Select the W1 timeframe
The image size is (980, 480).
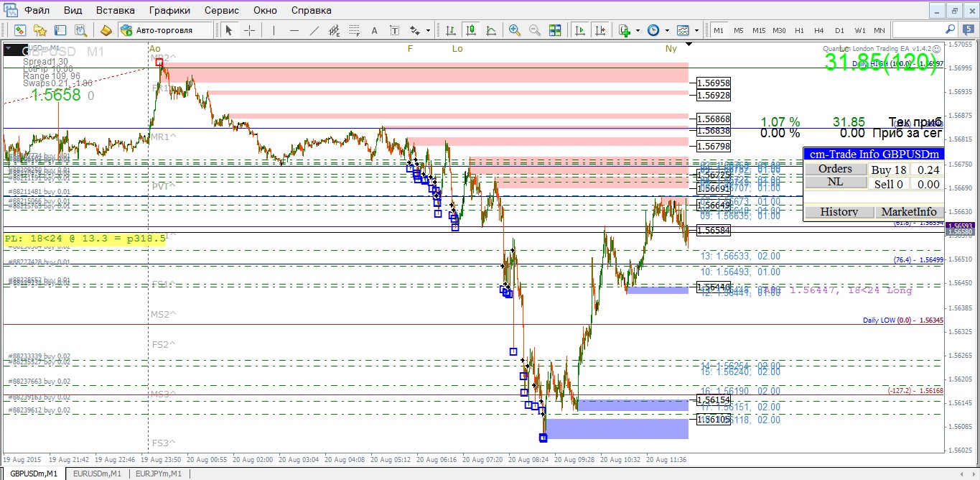[859, 30]
